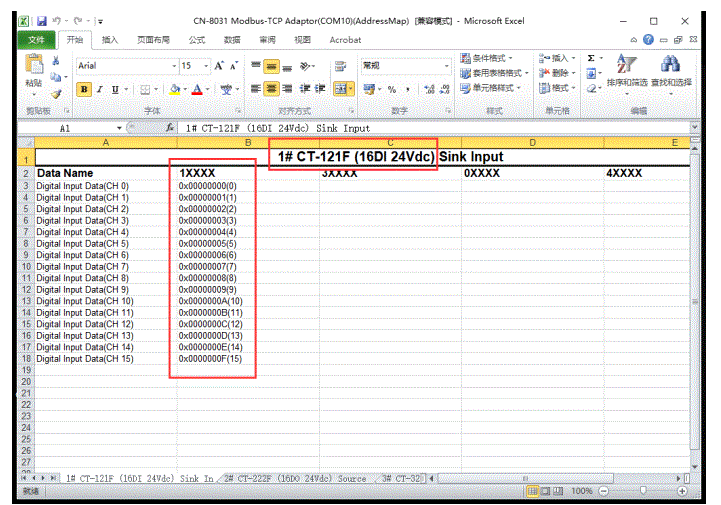
Task: Click the Orientation text-angle icon
Action: pyautogui.click(x=305, y=66)
